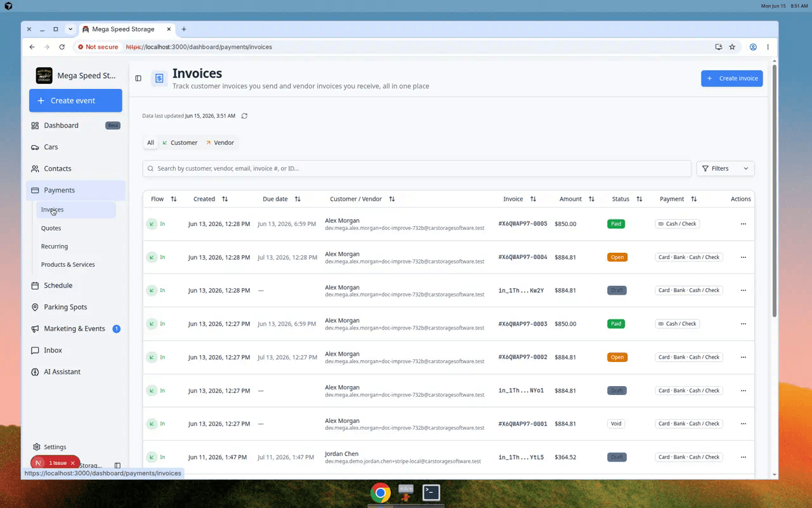Screen dimensions: 812x508
Task: Click the browser reload icon
Action: coord(62,47)
